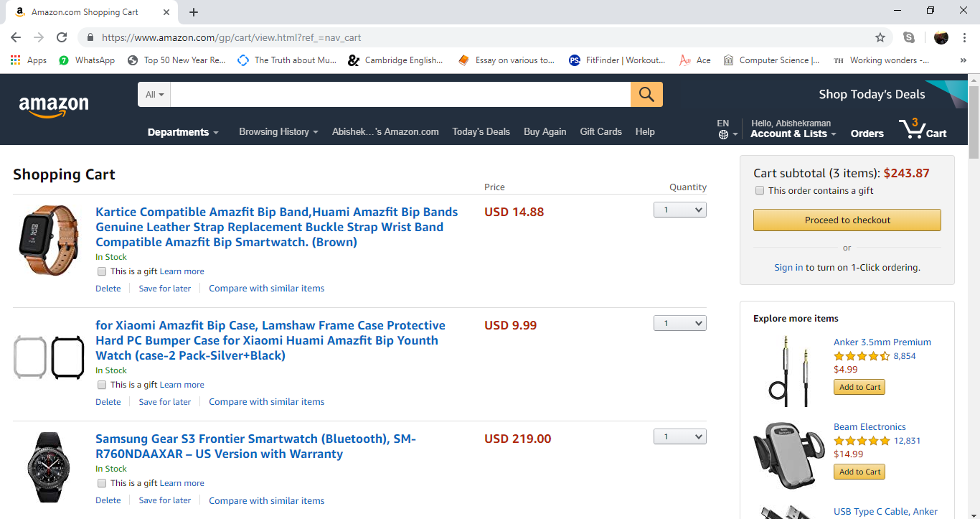
Task: Open quantity dropdown for Samsung Gear S3
Action: (680, 436)
